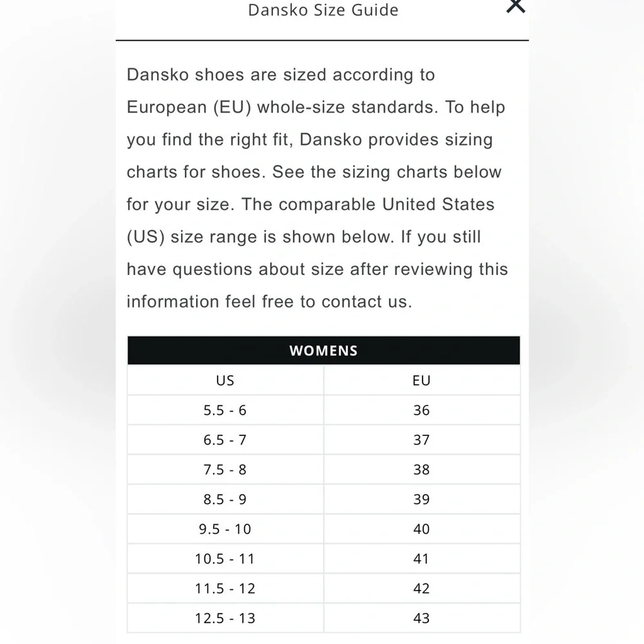Select the EU 41 cell
644x644 pixels.
point(422,558)
